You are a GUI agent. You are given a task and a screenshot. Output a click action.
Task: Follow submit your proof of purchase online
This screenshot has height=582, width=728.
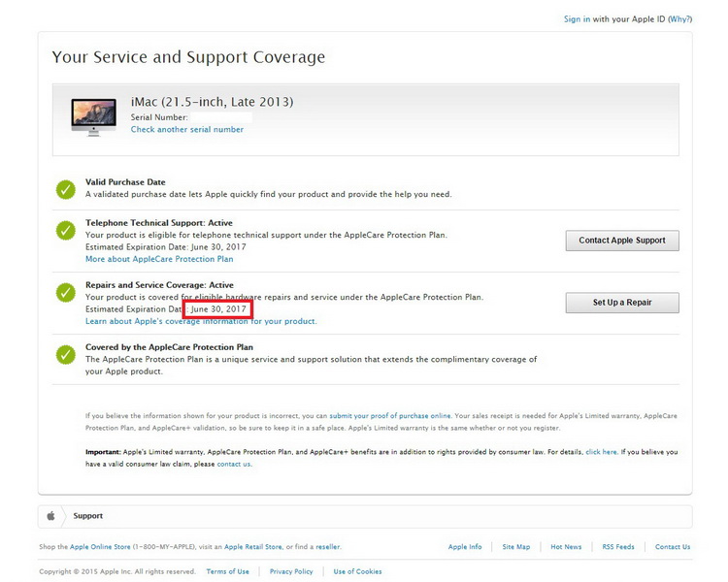[x=390, y=416]
